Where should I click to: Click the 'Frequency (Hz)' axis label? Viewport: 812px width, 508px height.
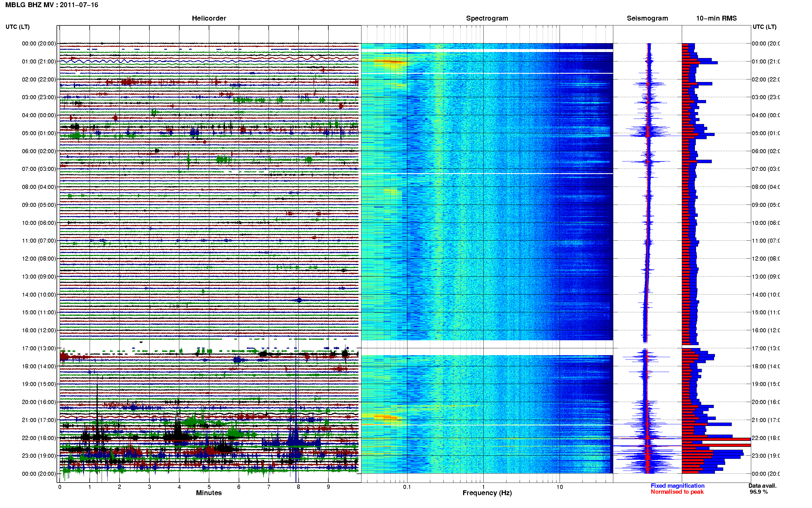(487, 493)
